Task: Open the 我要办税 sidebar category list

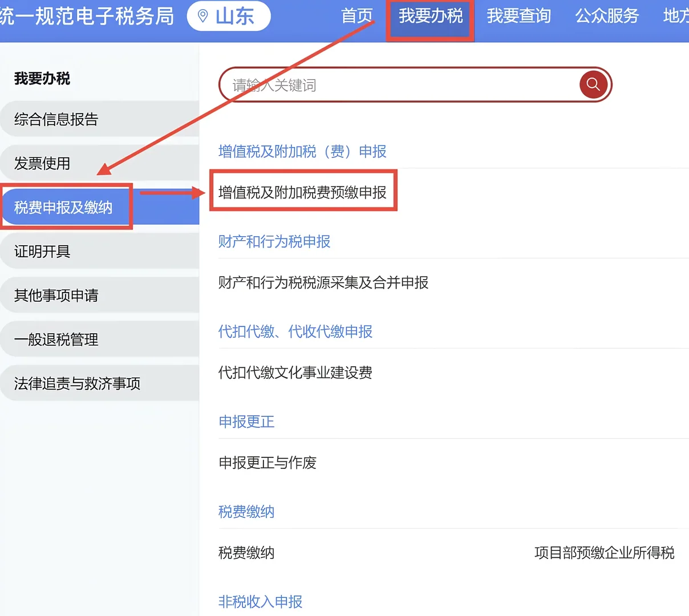Action: pyautogui.click(x=41, y=79)
